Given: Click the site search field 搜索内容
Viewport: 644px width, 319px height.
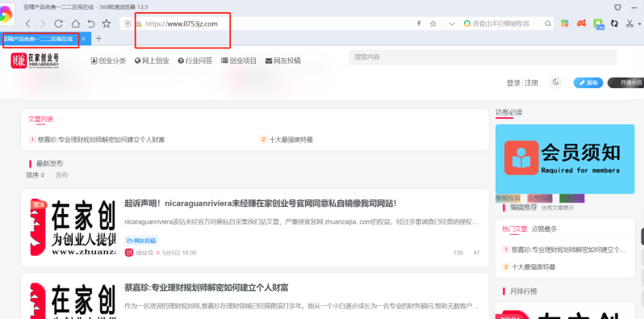Looking at the screenshot, I should coord(483,57).
